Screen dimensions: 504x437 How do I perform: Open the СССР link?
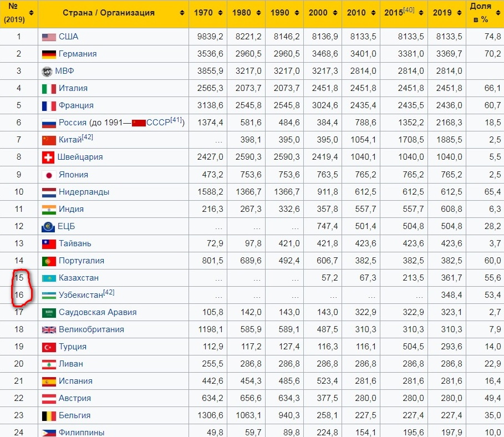click(157, 123)
